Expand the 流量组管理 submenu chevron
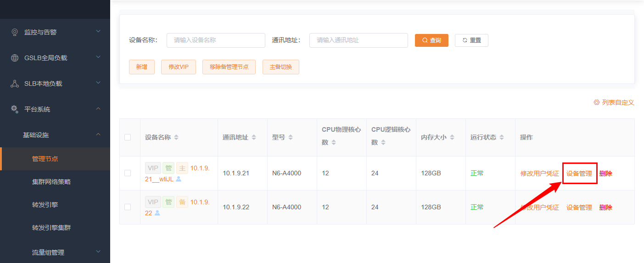Viewport: 644px width, 263px height. point(98,252)
